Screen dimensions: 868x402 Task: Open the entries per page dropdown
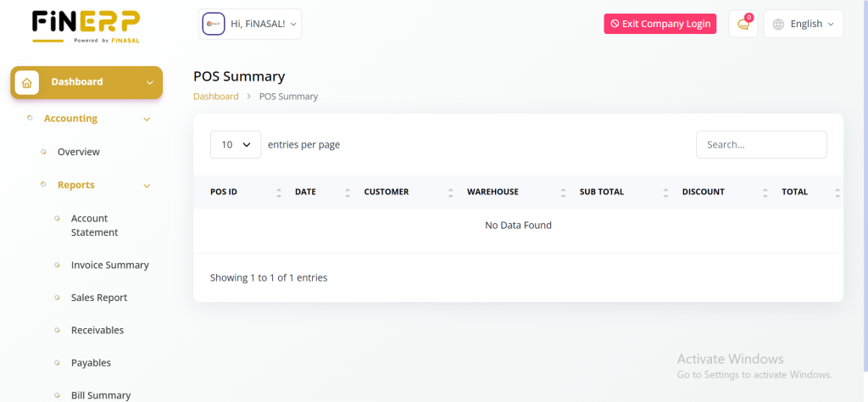(236, 145)
